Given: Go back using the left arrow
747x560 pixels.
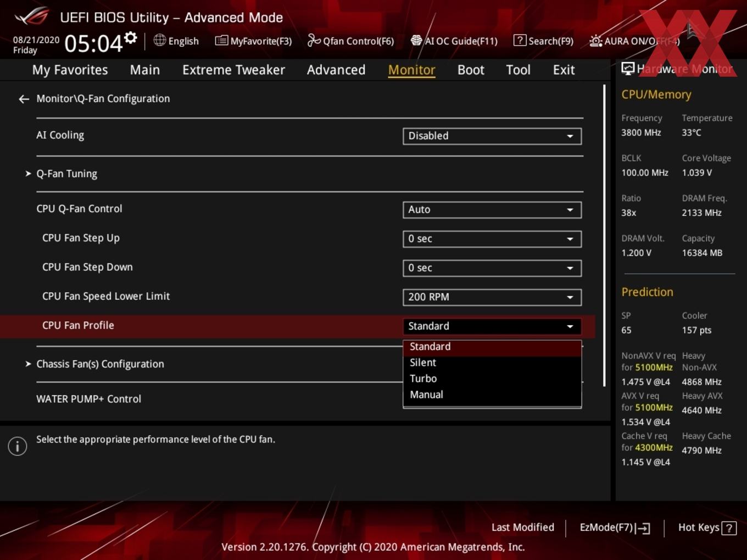Looking at the screenshot, I should 24,99.
